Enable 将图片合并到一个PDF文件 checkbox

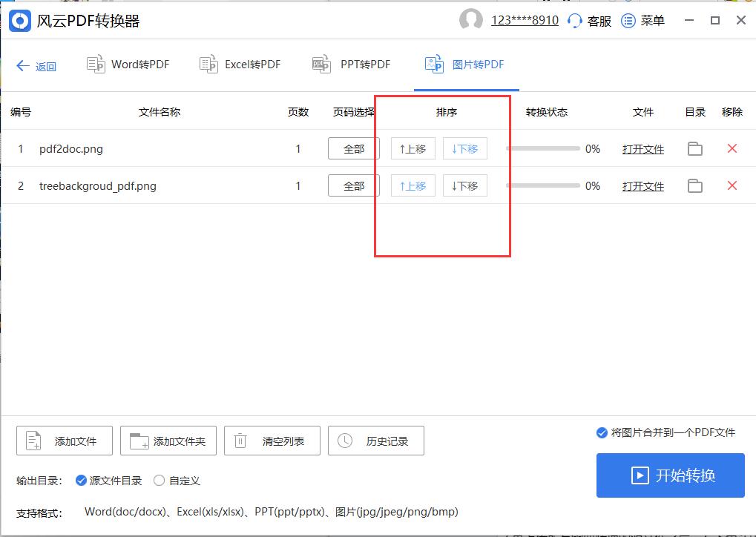602,433
